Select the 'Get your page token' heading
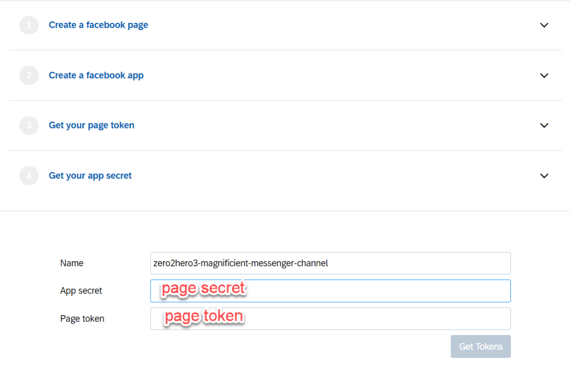 pyautogui.click(x=91, y=125)
